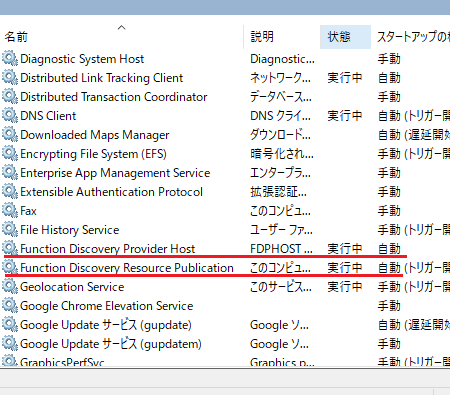This screenshot has width=450, height=395.
Task: Sort services by the 名前 column header
Action: point(16,37)
